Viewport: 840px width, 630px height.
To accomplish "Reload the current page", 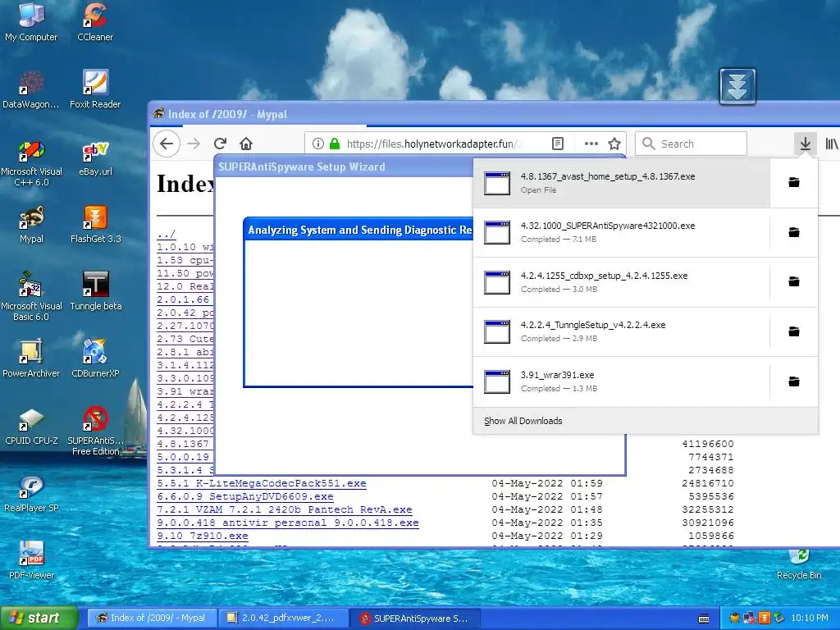I will (220, 144).
